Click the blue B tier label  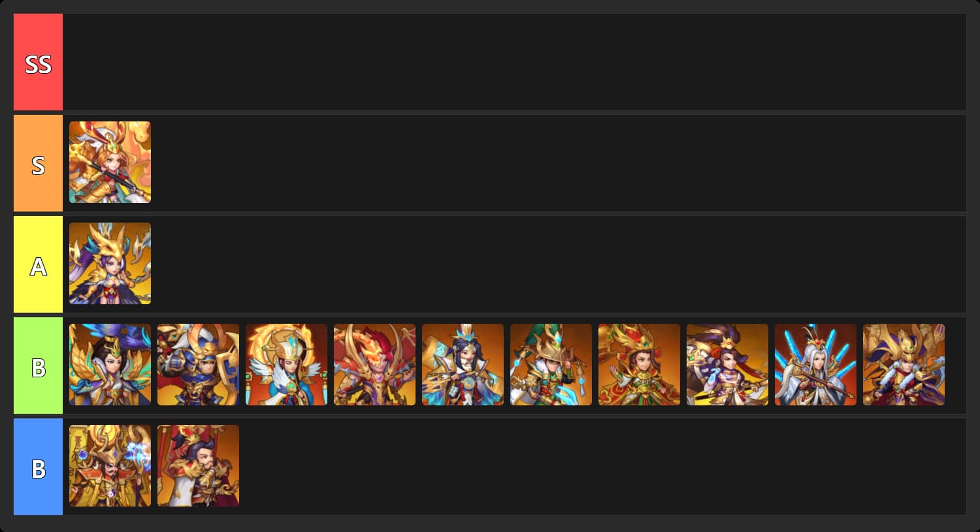[38, 467]
